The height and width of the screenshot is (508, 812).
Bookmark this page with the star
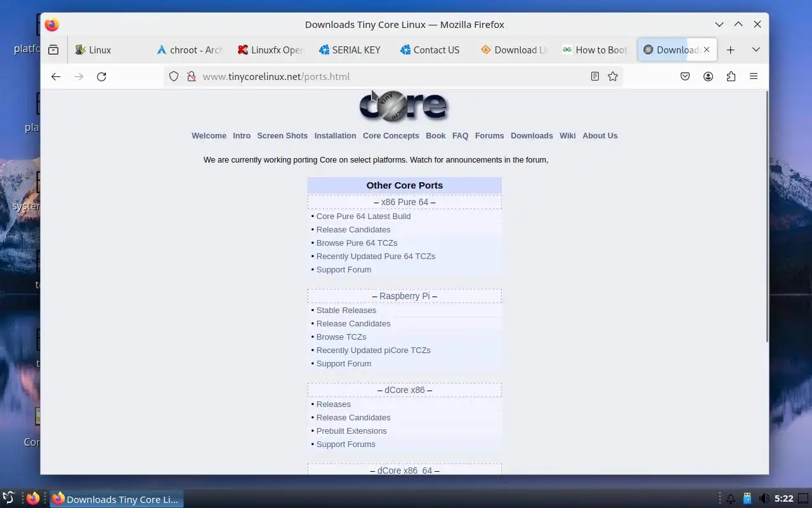tap(613, 76)
